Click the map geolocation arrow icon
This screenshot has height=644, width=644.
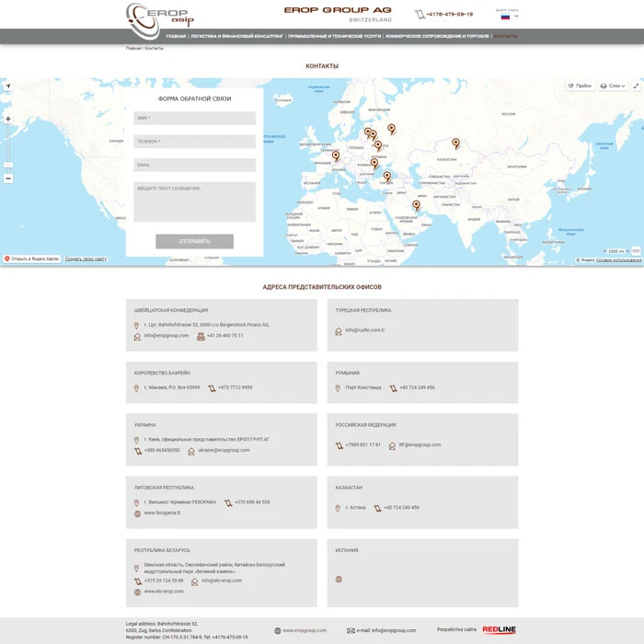click(x=7, y=86)
